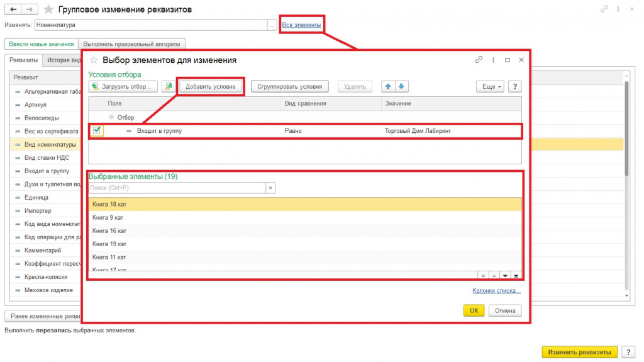Copy link icon in main window header

(x=604, y=9)
